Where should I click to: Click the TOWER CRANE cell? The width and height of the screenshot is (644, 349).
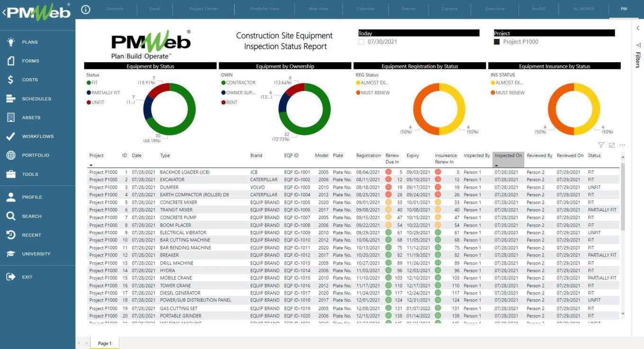[x=175, y=285]
